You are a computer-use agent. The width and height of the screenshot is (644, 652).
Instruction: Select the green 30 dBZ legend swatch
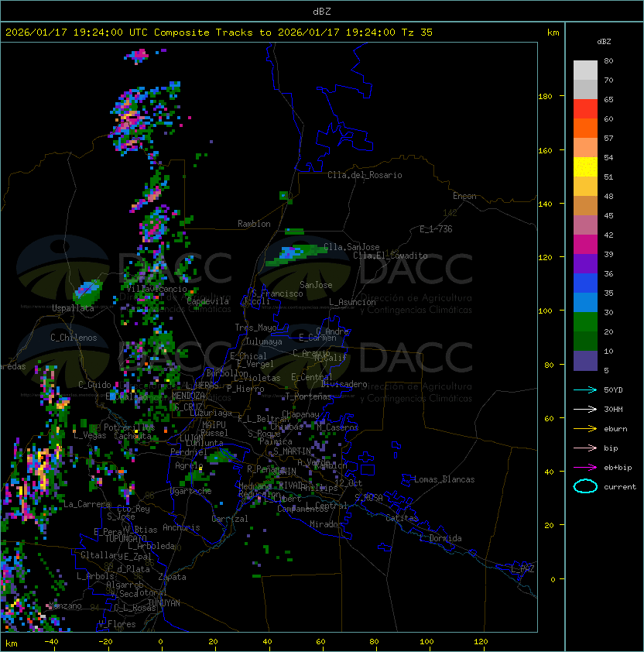(x=585, y=321)
